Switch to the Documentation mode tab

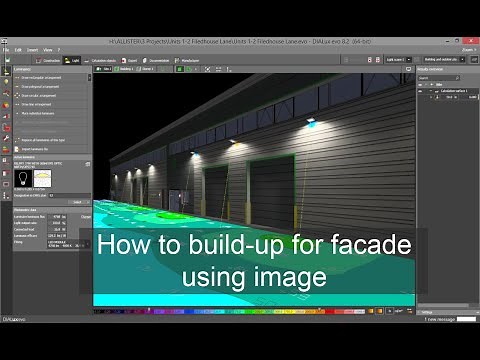pyautogui.click(x=156, y=60)
